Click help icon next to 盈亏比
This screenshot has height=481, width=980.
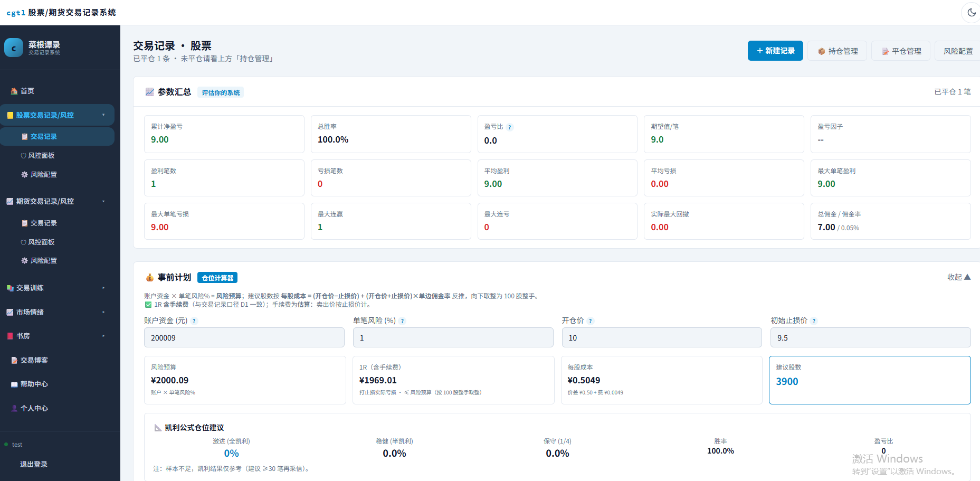pyautogui.click(x=510, y=127)
